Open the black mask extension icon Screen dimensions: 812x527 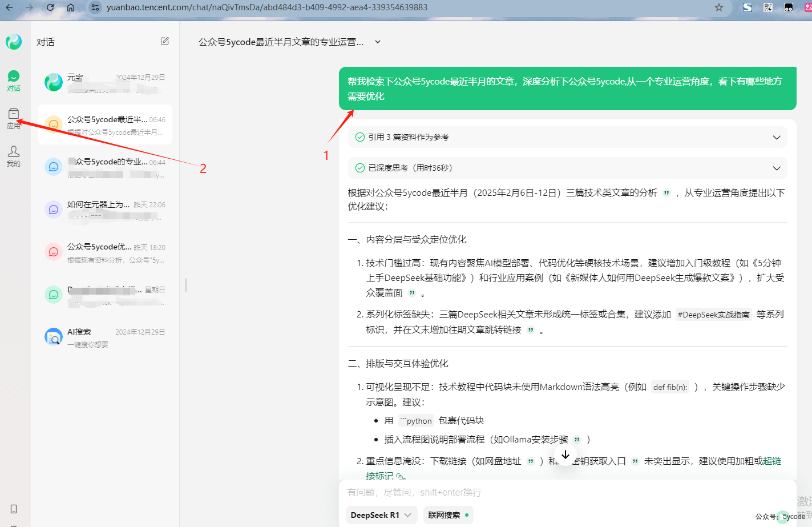789,7
